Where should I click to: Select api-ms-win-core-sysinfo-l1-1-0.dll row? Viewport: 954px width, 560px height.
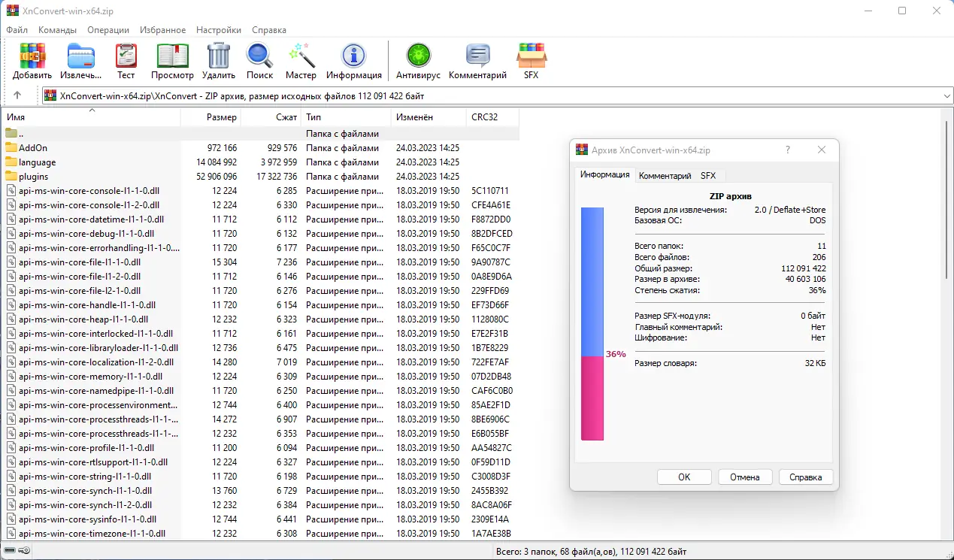pyautogui.click(x=260, y=519)
